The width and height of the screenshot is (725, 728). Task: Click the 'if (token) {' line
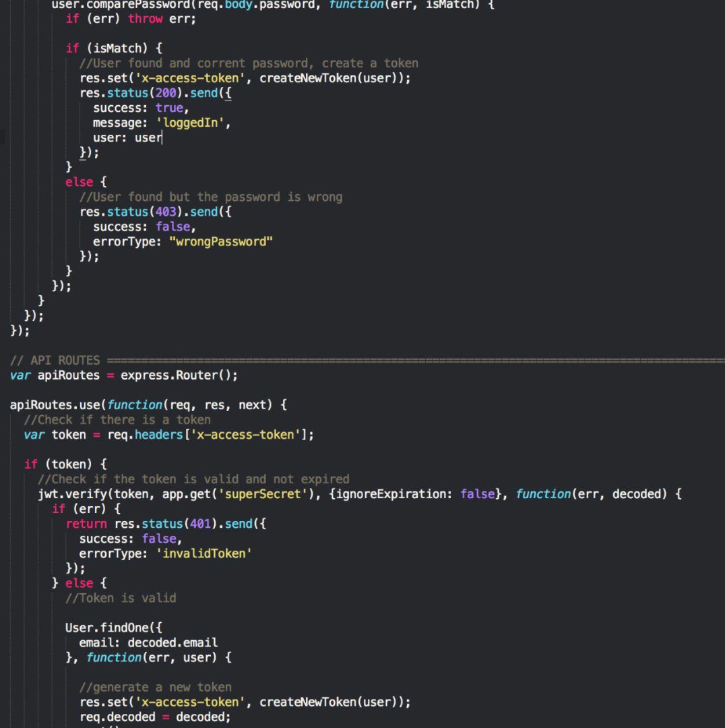(x=65, y=464)
